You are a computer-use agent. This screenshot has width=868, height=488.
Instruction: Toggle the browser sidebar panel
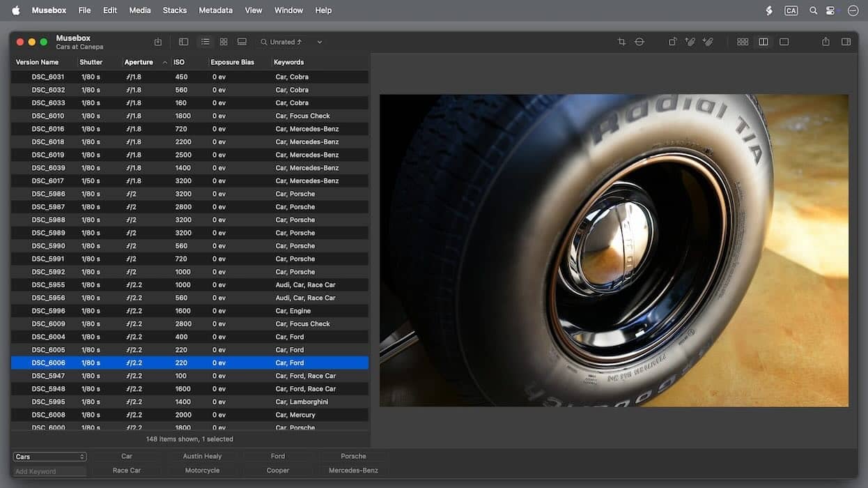pos(183,42)
